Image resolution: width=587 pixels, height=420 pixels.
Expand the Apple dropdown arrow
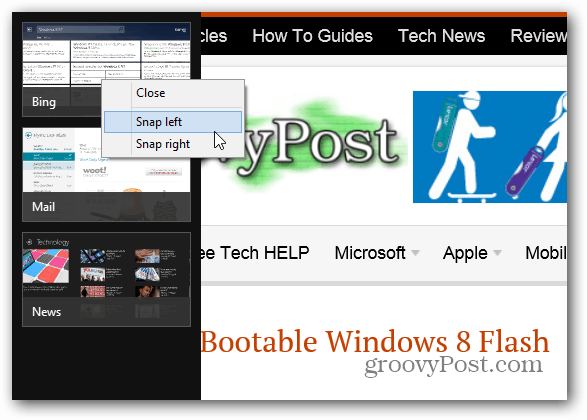coord(497,253)
